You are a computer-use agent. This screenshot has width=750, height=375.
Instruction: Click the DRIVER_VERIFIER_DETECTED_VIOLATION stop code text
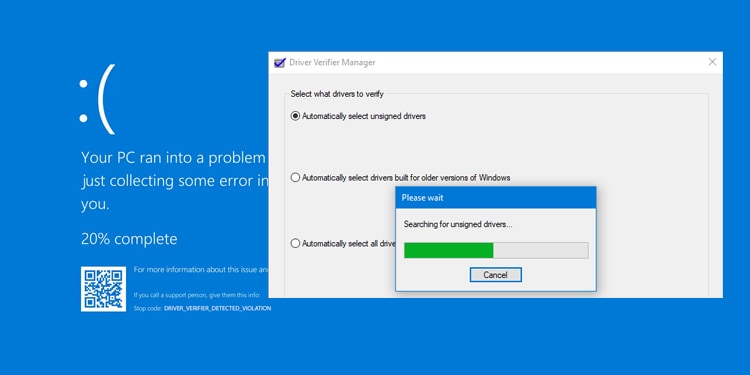[218, 309]
